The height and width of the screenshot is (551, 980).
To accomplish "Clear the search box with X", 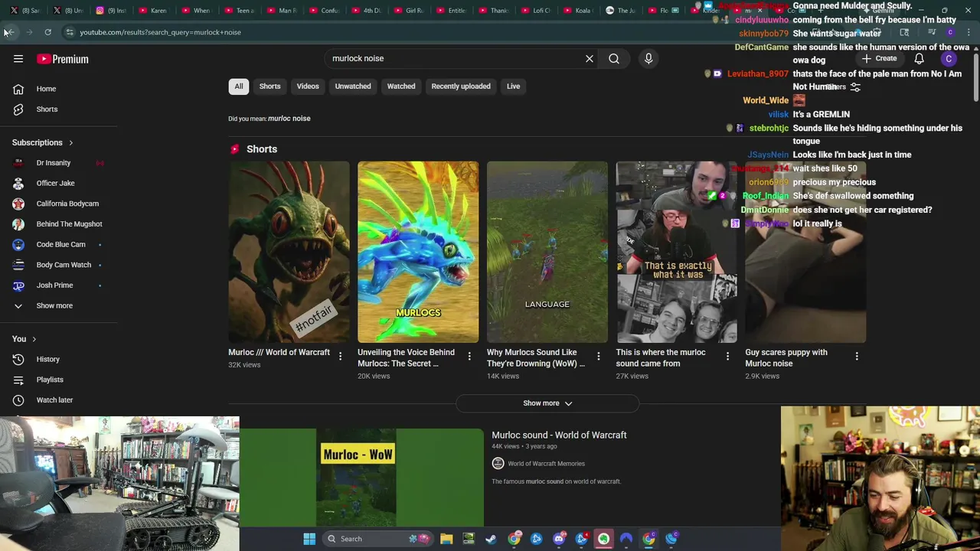I will [x=590, y=58].
